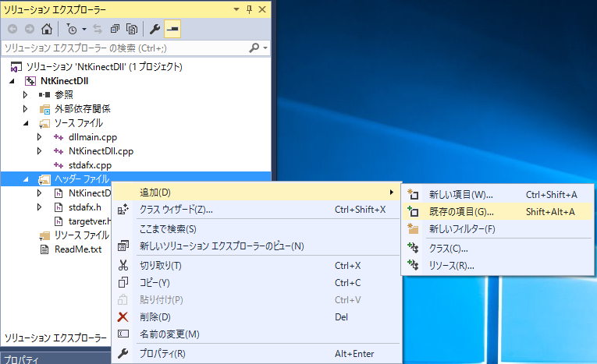Click 削除(D) in the context menu
This screenshot has width=597, height=364.
155,316
